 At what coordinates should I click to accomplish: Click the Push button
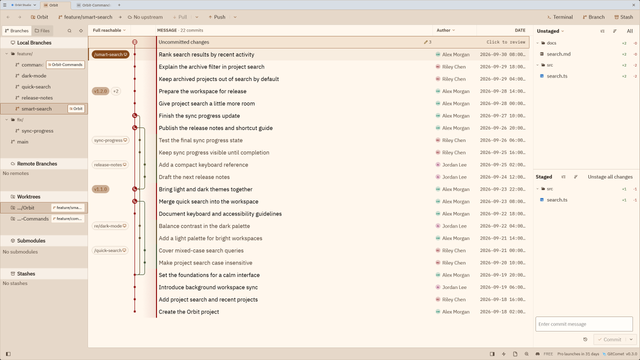tap(217, 17)
